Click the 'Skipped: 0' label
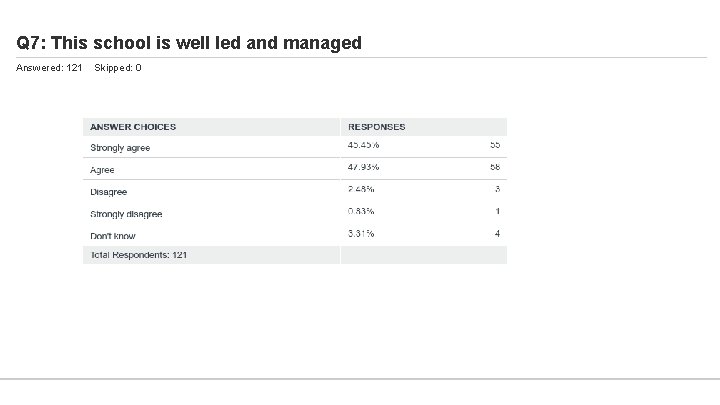Image resolution: width=720 pixels, height=405 pixels. [117, 68]
